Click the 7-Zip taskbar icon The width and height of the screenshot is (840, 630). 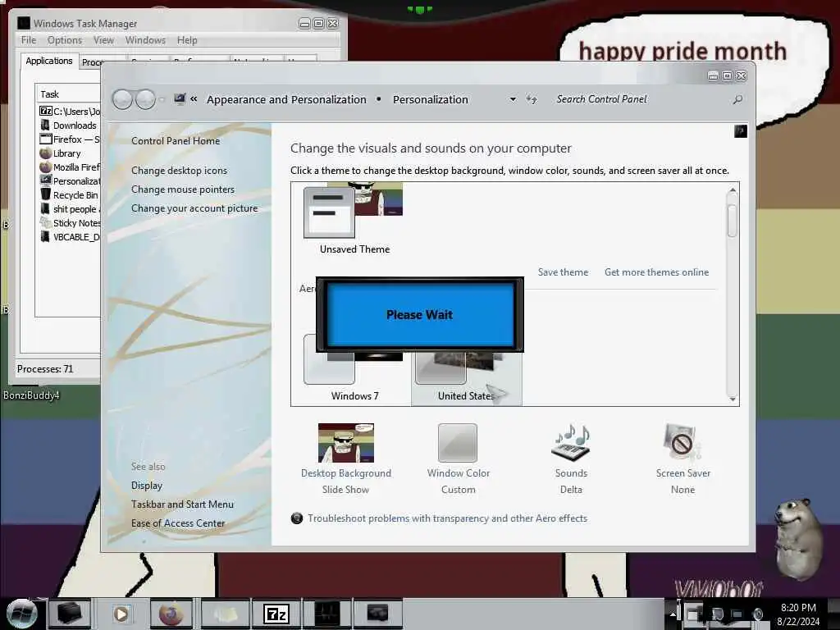(276, 614)
